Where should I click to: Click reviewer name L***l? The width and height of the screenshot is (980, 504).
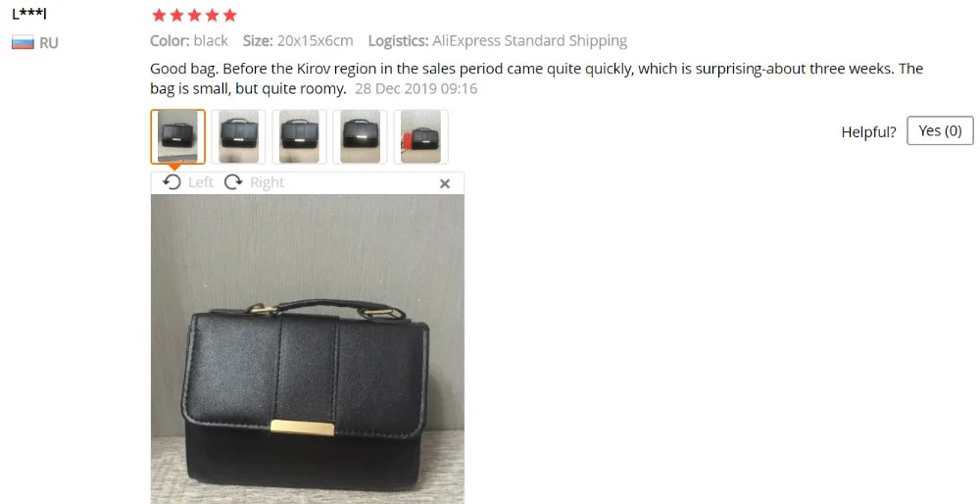29,13
